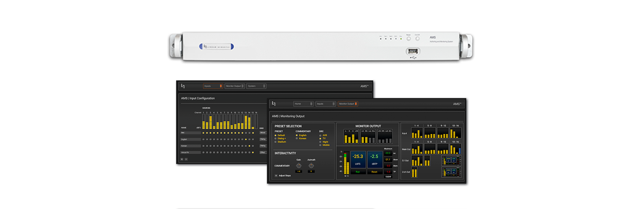Click the plus icon to add an input row
The image size is (644, 209).
point(182,159)
